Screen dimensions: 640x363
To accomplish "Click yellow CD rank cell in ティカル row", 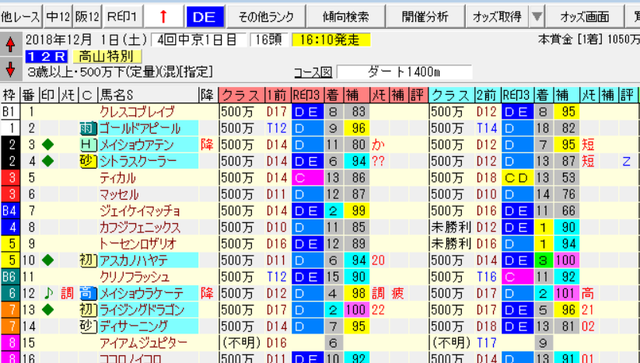I will pyautogui.click(x=517, y=178).
